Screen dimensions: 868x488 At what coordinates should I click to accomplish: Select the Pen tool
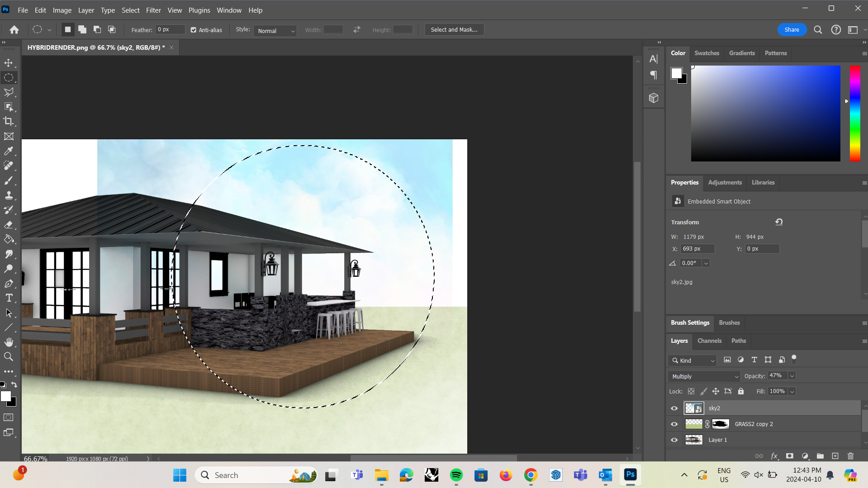tap(9, 284)
